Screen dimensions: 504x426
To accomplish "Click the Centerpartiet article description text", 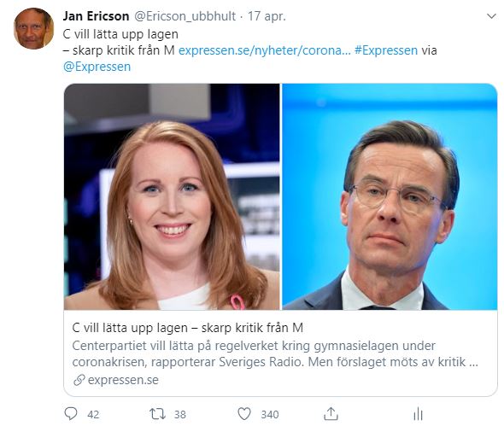I will [275, 353].
